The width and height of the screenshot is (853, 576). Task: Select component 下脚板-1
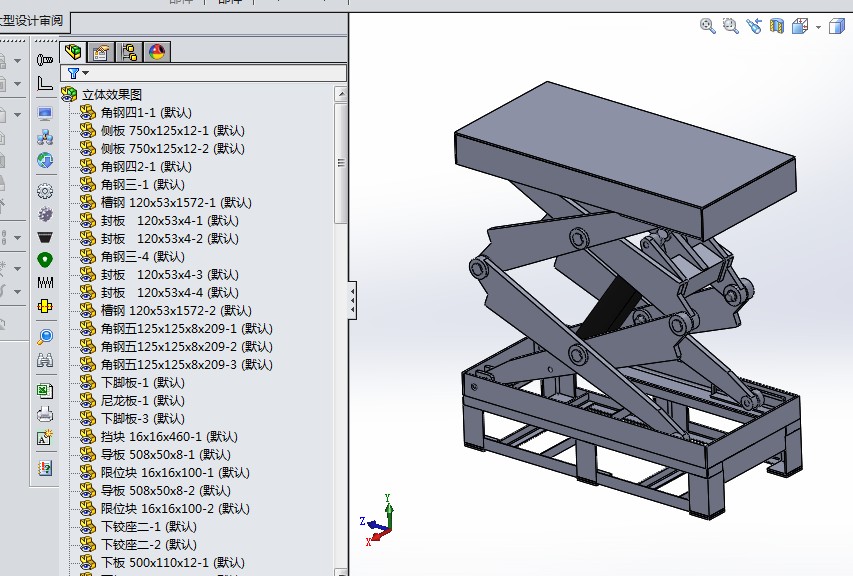143,382
